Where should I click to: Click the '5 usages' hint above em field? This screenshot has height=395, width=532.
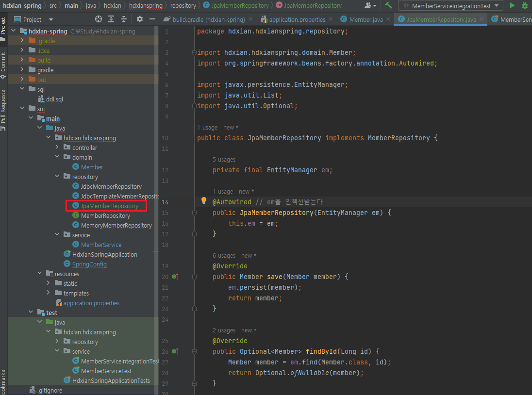pyautogui.click(x=224, y=159)
